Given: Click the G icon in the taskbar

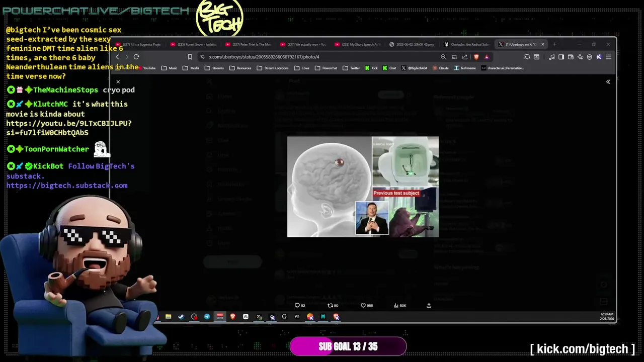Looking at the screenshot, I should click(x=284, y=317).
